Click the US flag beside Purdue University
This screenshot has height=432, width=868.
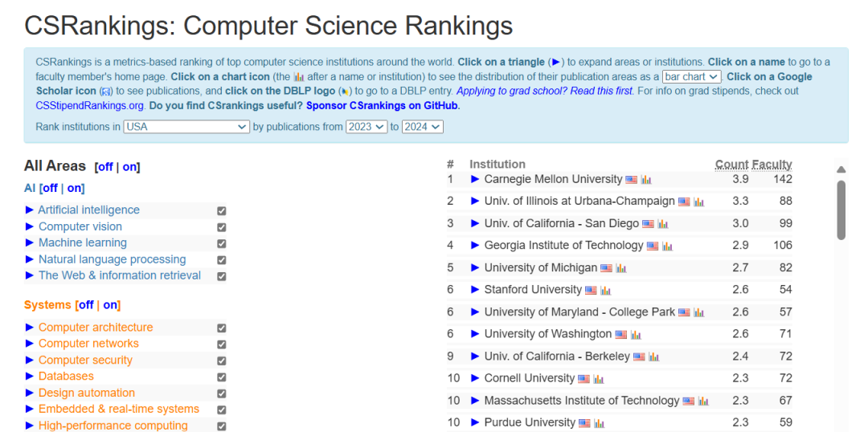click(x=584, y=423)
